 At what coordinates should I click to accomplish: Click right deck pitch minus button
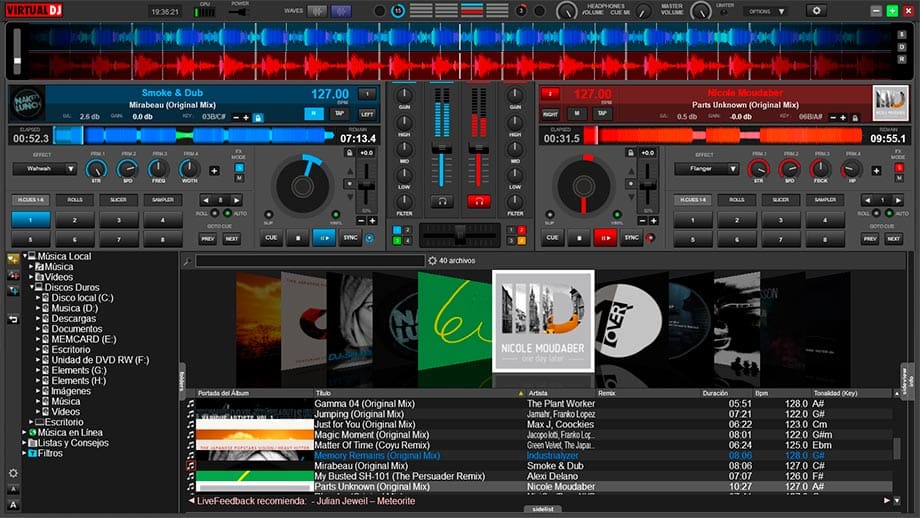pyautogui.click(x=642, y=221)
